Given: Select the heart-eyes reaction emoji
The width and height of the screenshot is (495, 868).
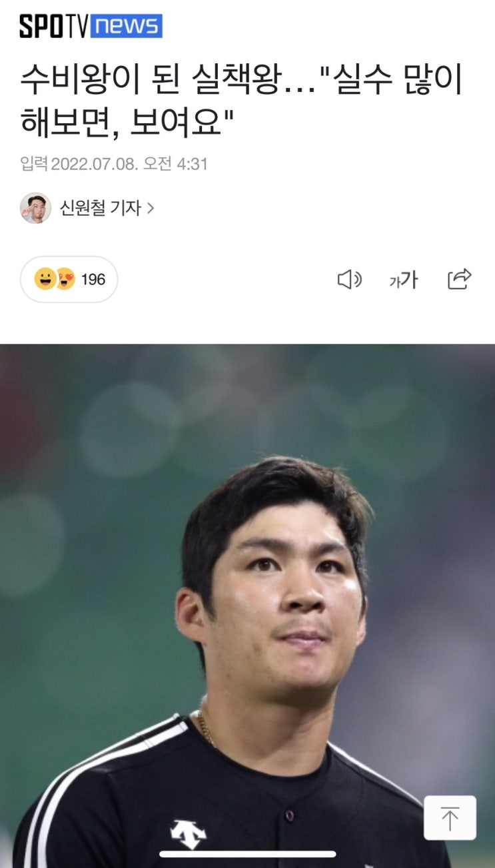Looking at the screenshot, I should point(65,280).
